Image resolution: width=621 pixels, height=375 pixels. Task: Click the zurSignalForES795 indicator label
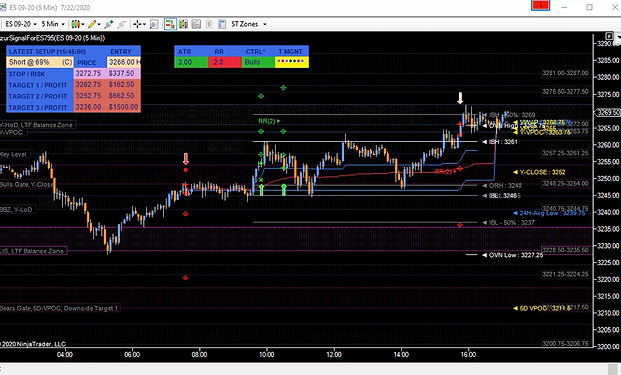pyautogui.click(x=53, y=38)
